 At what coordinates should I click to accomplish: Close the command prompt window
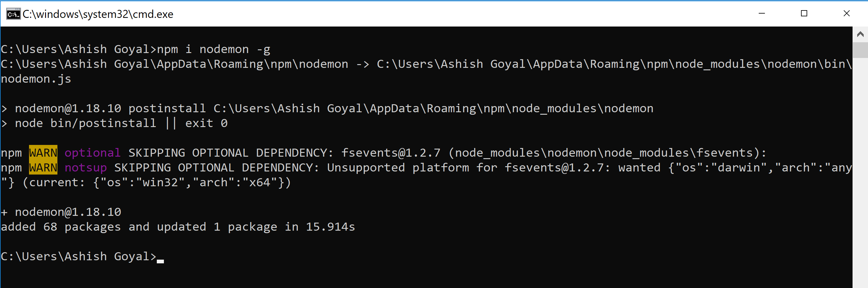[x=846, y=14]
